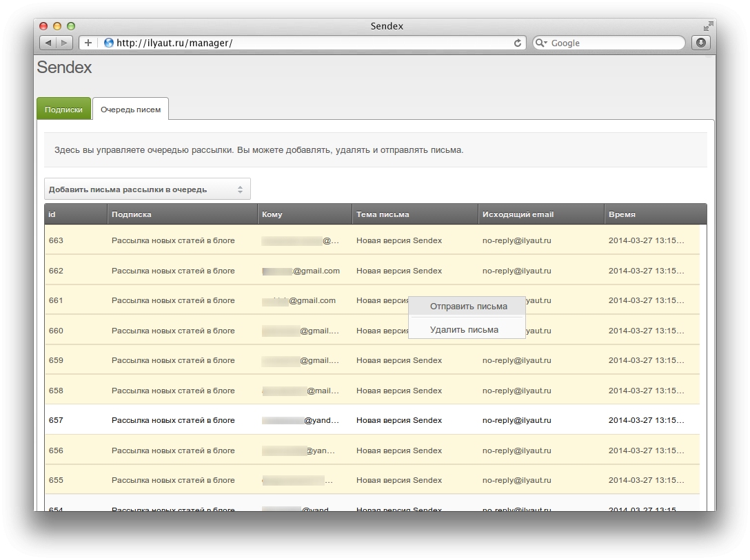
Task: Open the Добавить письма рассылки в очередь dropdown
Action: pos(148,189)
